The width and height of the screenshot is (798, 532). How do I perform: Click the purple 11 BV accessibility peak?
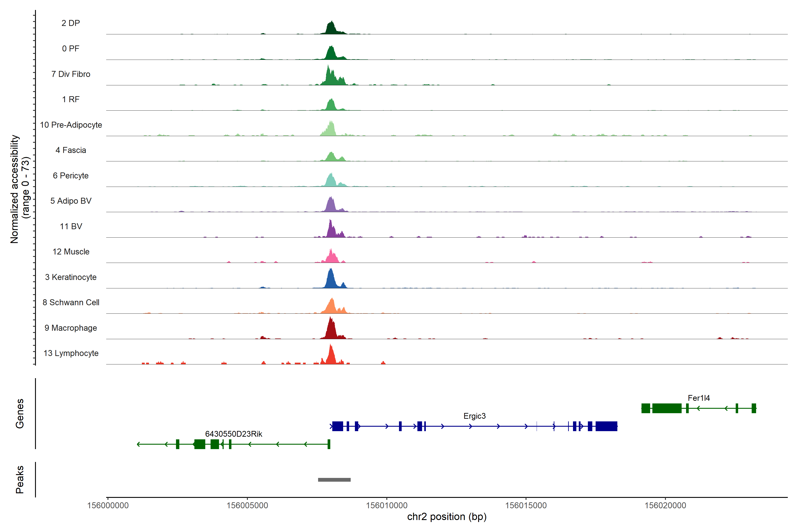[331, 230]
